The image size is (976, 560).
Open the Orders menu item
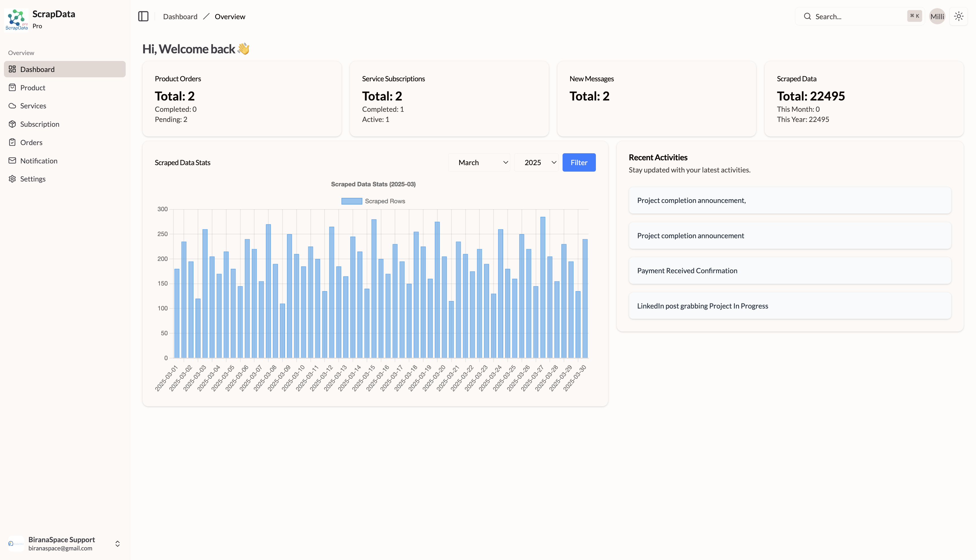pos(31,142)
